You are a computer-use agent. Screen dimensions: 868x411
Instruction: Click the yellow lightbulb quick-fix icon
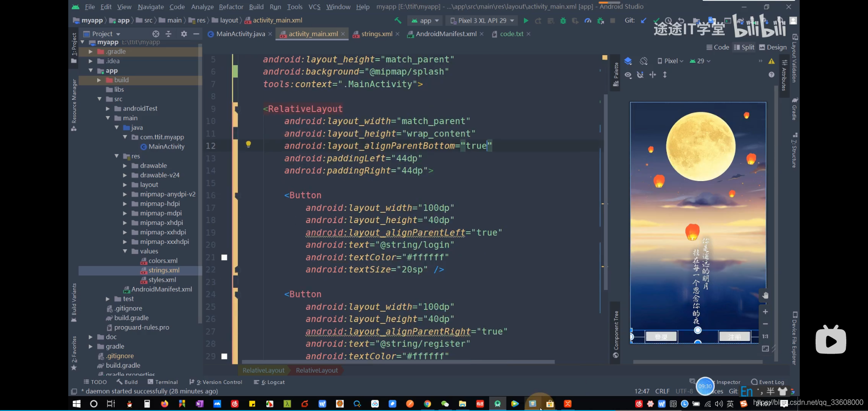pyautogui.click(x=248, y=145)
